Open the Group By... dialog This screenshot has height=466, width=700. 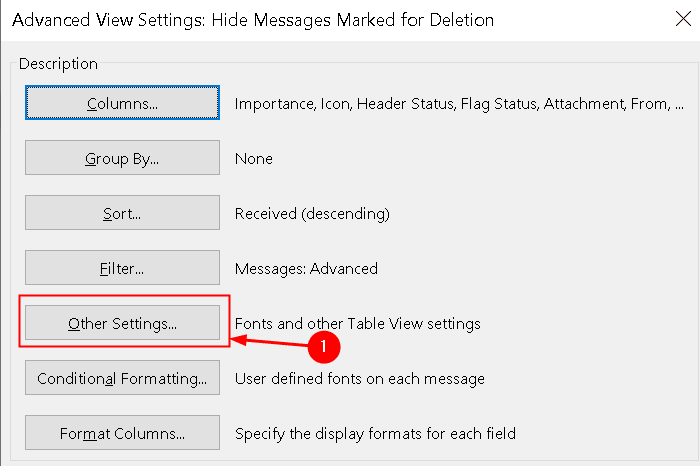122,158
